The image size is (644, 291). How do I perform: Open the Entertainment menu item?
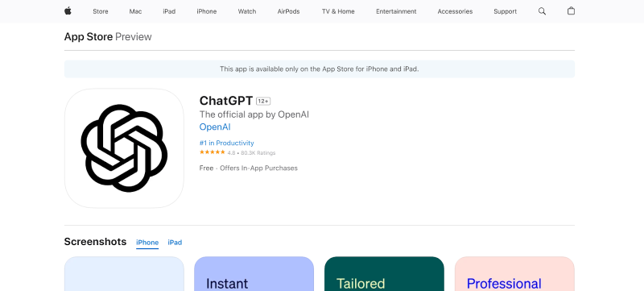click(396, 11)
